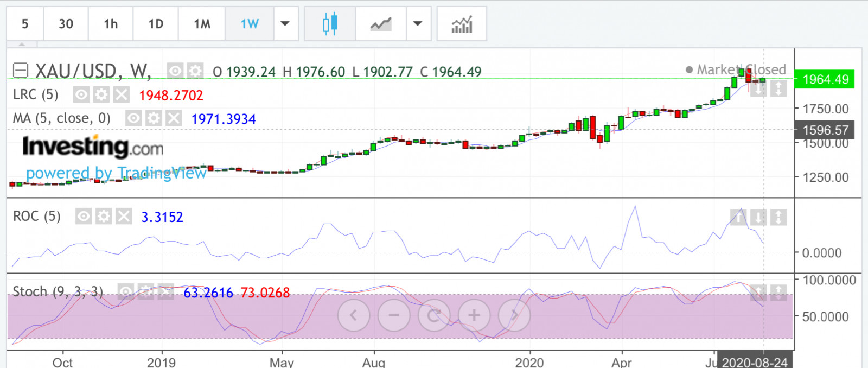
Task: Move Stoch pane up
Action: tap(758, 293)
